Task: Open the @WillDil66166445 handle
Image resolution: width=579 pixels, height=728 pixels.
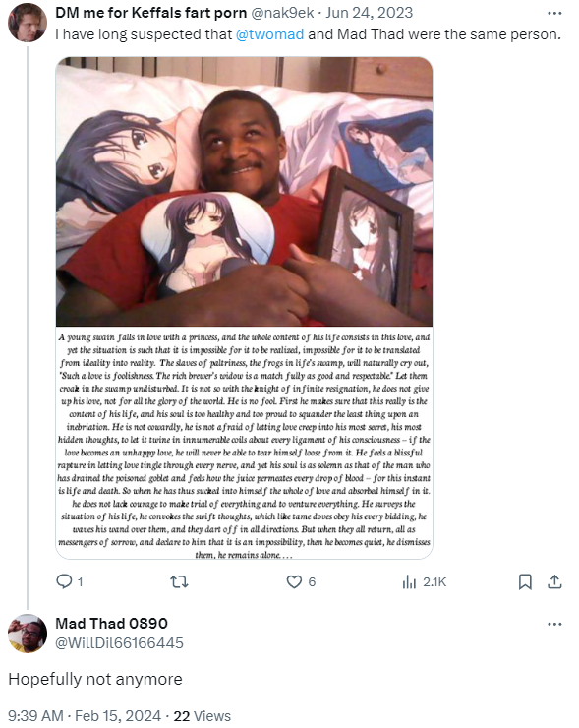Action: (119, 643)
